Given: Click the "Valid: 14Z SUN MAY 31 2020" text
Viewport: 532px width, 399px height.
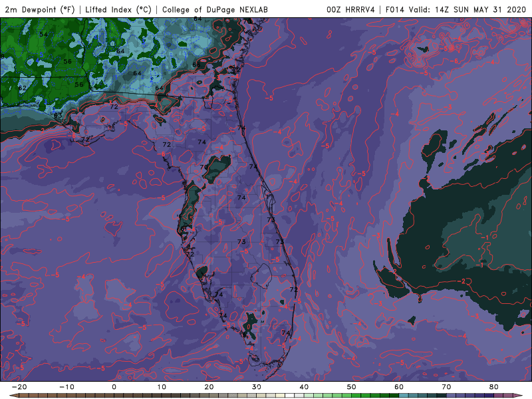Looking at the screenshot, I should [467, 9].
